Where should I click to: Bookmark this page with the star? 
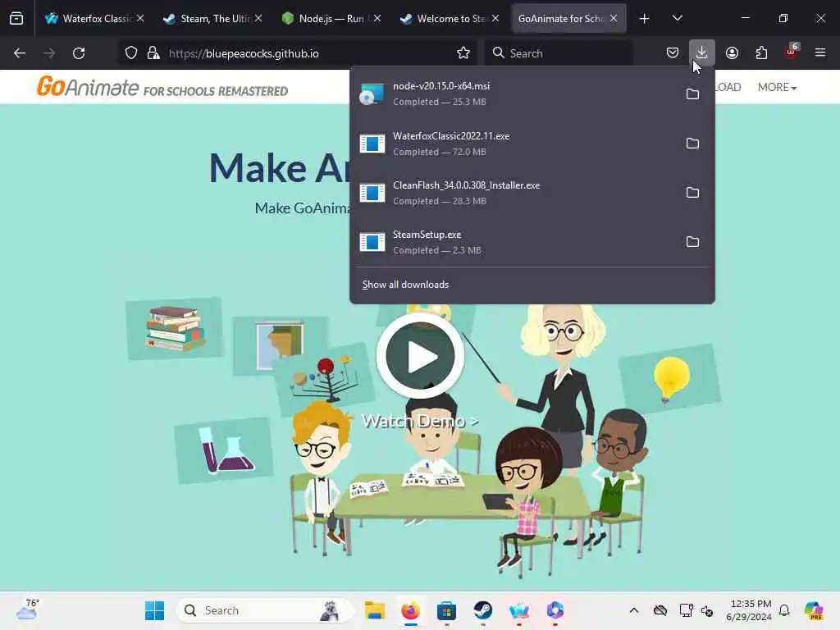click(463, 53)
